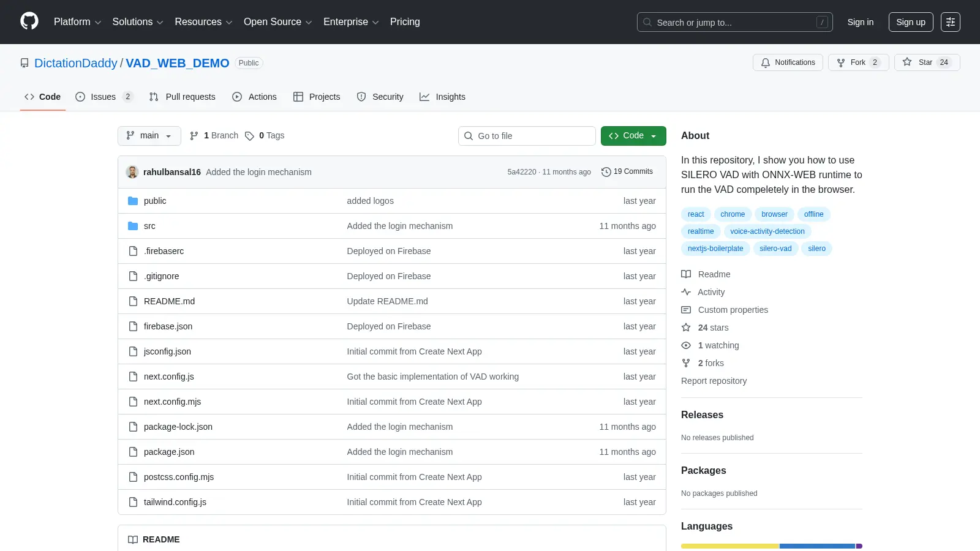
Task: Open 'Got the basic implementation of VAD working' commit
Action: click(x=432, y=377)
